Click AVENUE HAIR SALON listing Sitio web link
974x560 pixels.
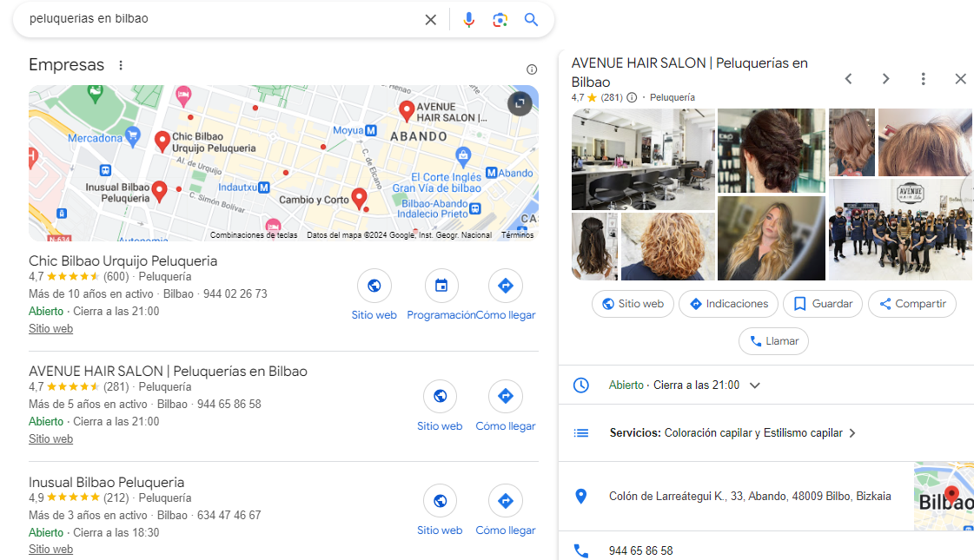[50, 439]
